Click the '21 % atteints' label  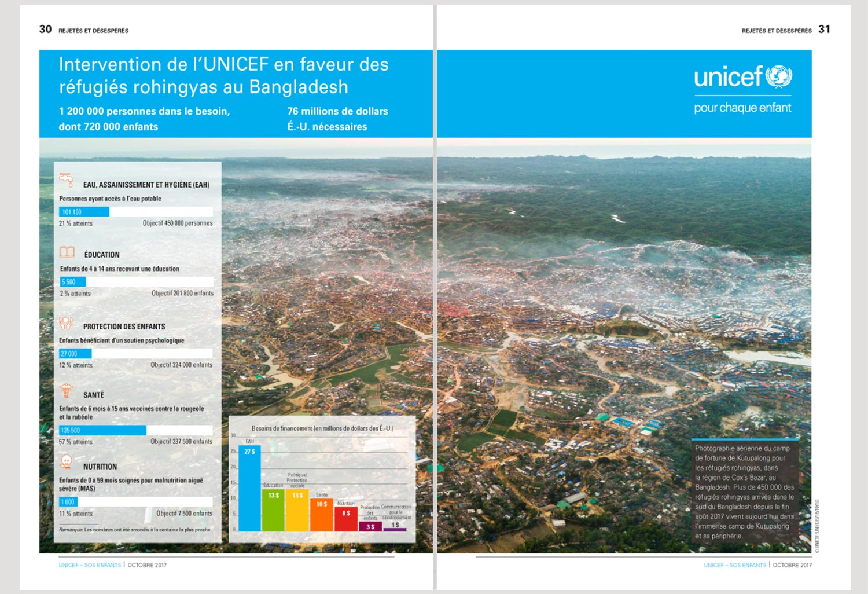click(x=76, y=223)
